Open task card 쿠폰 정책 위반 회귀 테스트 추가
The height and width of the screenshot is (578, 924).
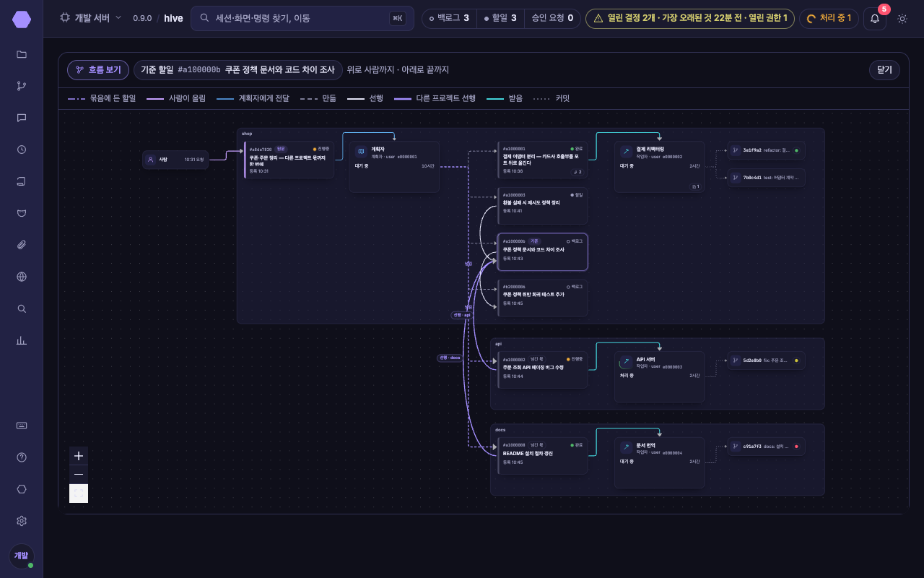pyautogui.click(x=542, y=298)
